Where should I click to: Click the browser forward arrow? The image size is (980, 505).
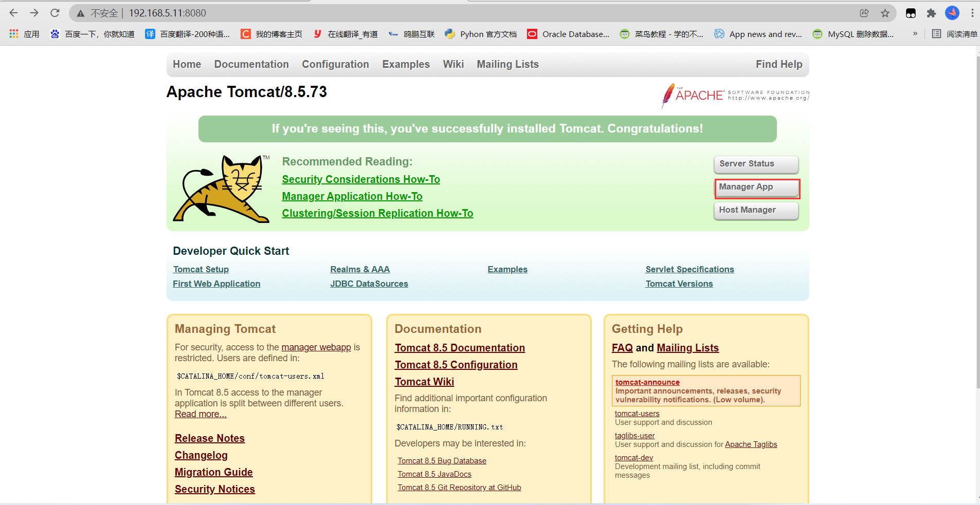pos(34,13)
